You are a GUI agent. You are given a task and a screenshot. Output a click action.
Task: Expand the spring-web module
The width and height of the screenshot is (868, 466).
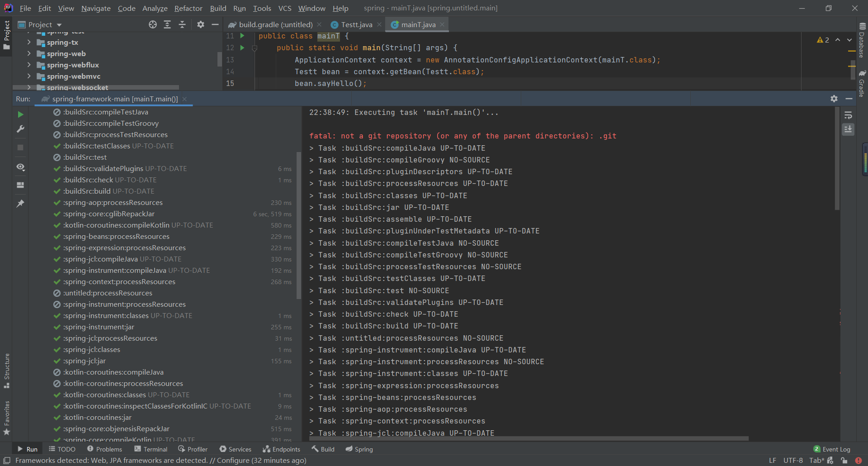pos(29,53)
